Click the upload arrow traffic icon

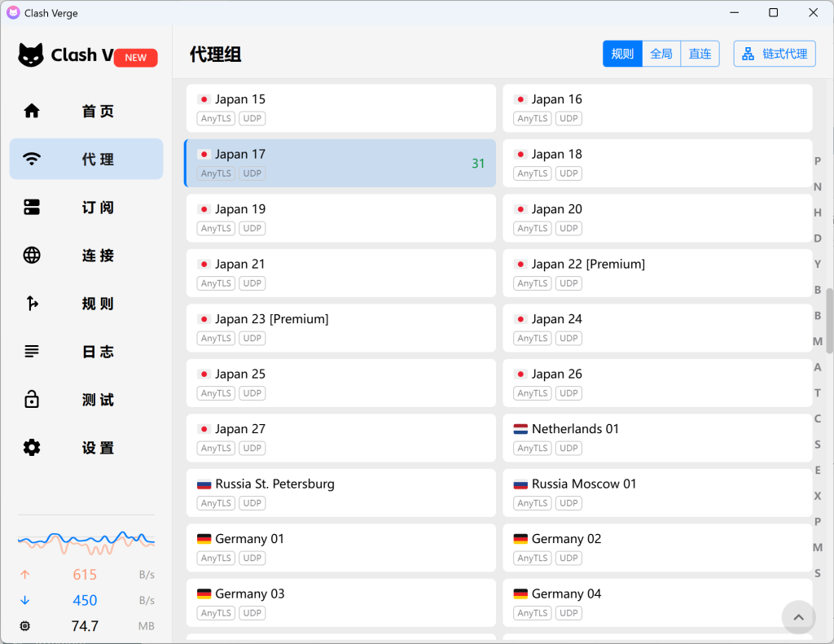click(25, 574)
